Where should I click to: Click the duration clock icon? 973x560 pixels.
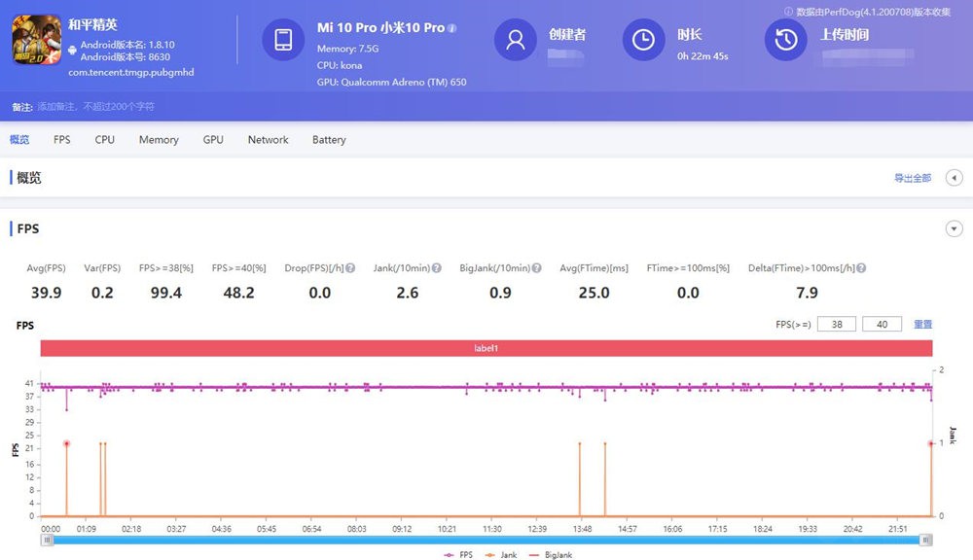pyautogui.click(x=643, y=40)
